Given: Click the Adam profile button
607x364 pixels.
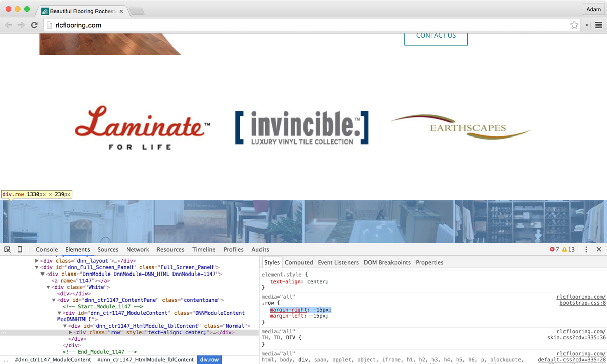Looking at the screenshot, I should pos(593,9).
